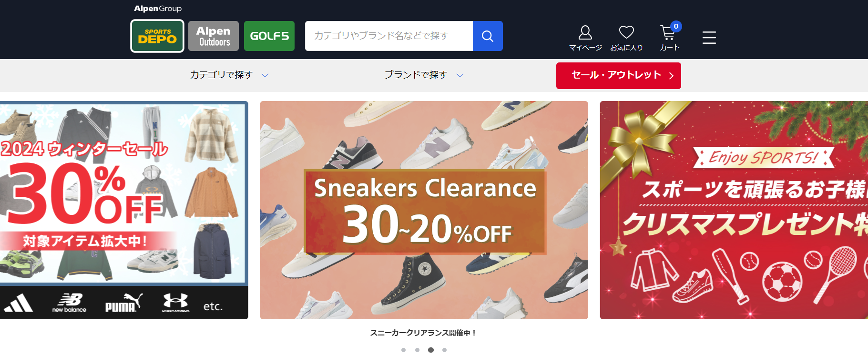Click the search field for category or brand

pos(389,36)
